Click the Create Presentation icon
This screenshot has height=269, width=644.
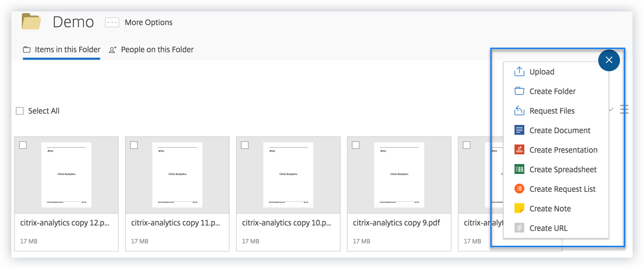(519, 150)
